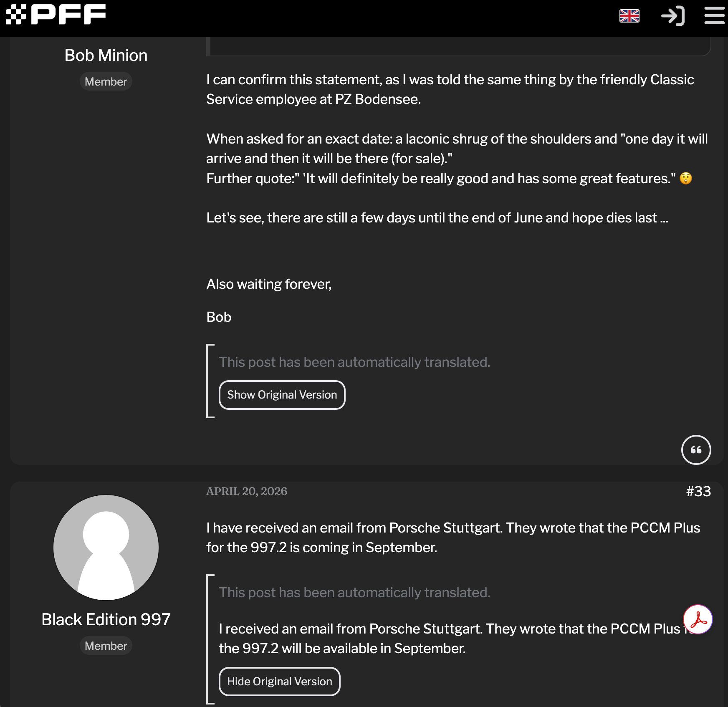Click Member badge under Bob Minion
The image size is (728, 707).
tap(106, 81)
